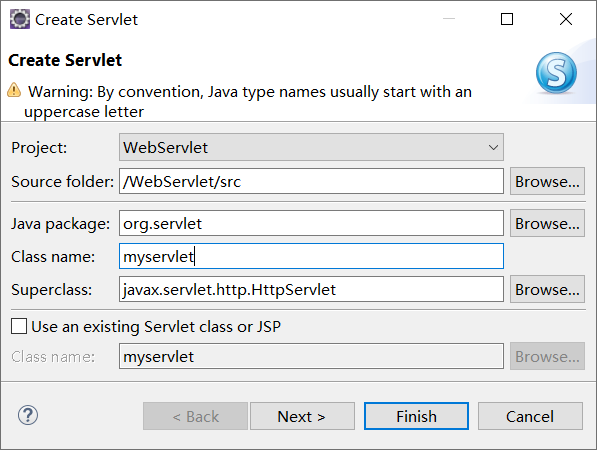The height and width of the screenshot is (450, 597).
Task: Click the Superclass text field
Action: tap(311, 289)
